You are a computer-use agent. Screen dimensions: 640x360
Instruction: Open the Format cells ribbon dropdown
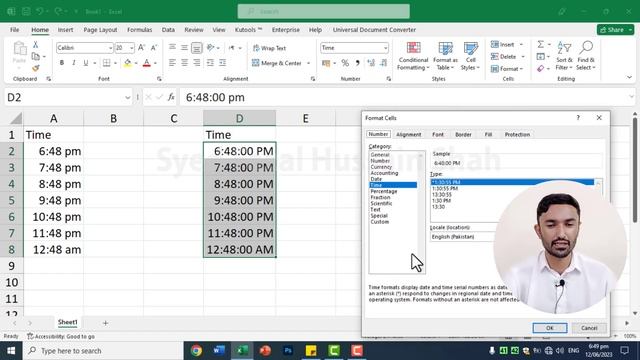click(507, 69)
